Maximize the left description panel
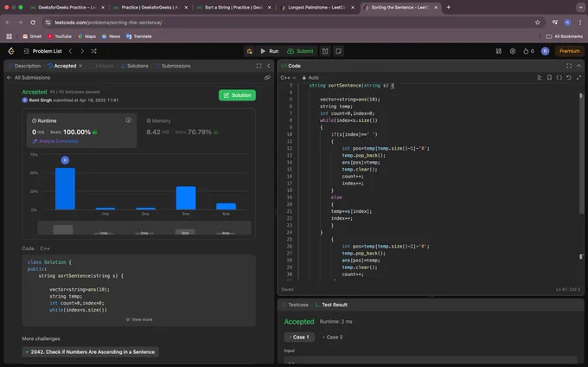Image resolution: width=588 pixels, height=367 pixels. 259,66
